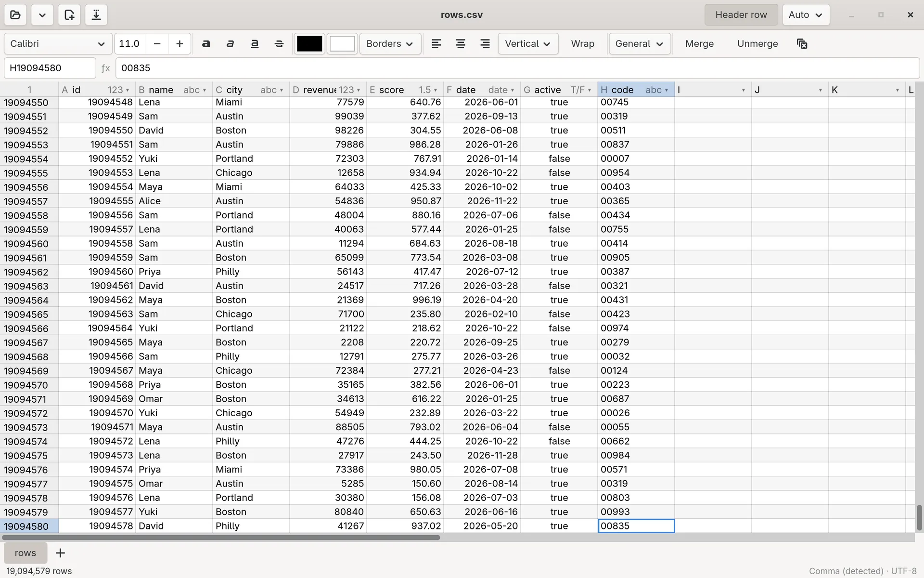Open column F date type dropdown arrow
This screenshot has width=924, height=578.
click(513, 90)
